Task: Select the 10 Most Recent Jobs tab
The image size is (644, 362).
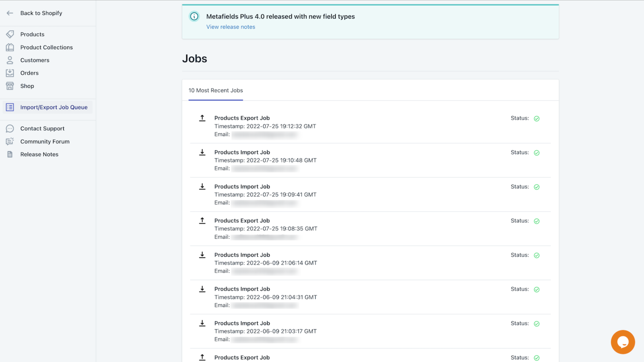Action: tap(216, 90)
